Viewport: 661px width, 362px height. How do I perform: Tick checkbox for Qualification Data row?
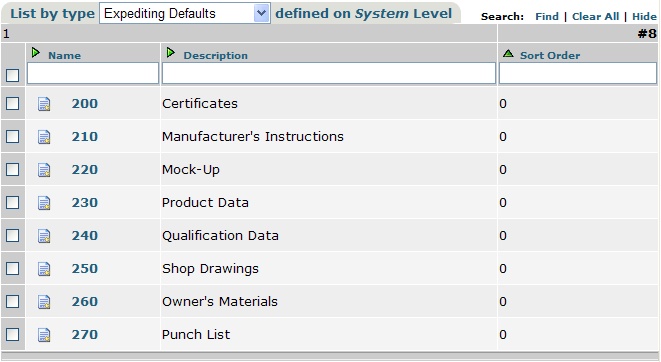coord(13,235)
